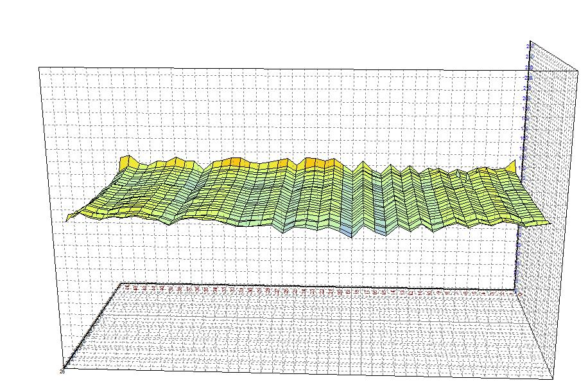Viewport: 588px width, 392px height.
Task: Click the topmost blue vertical axis label
Action: tap(529, 46)
